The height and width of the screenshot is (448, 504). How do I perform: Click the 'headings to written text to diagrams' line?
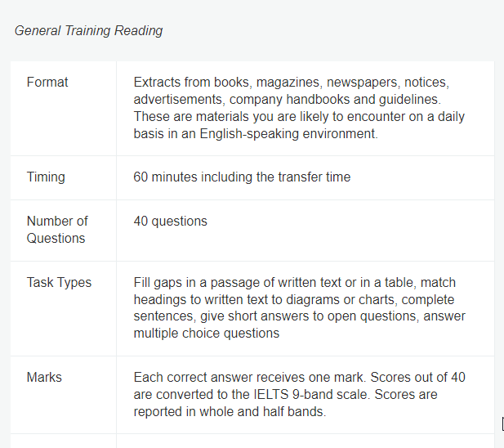294,300
